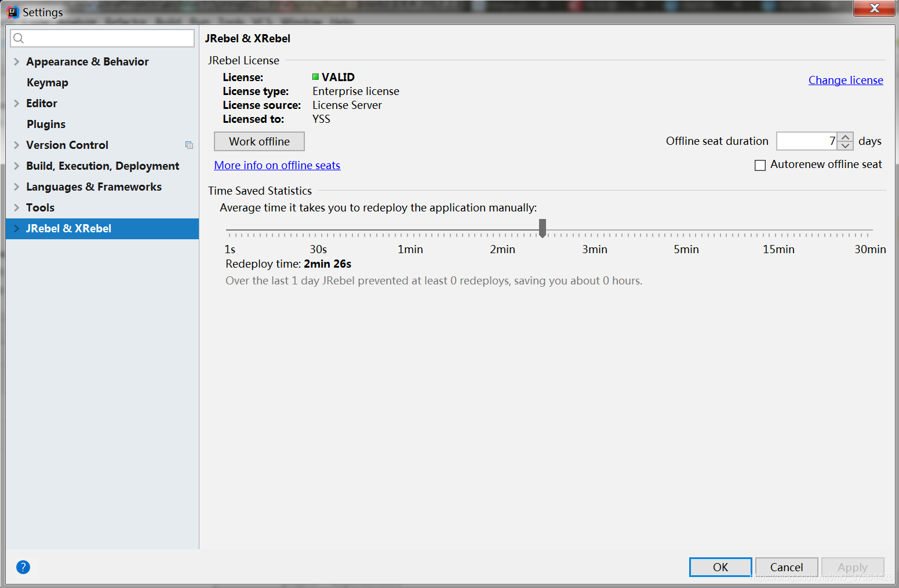Screen dimensions: 899x588
Task: Click the '3min' slider label
Action: point(595,249)
